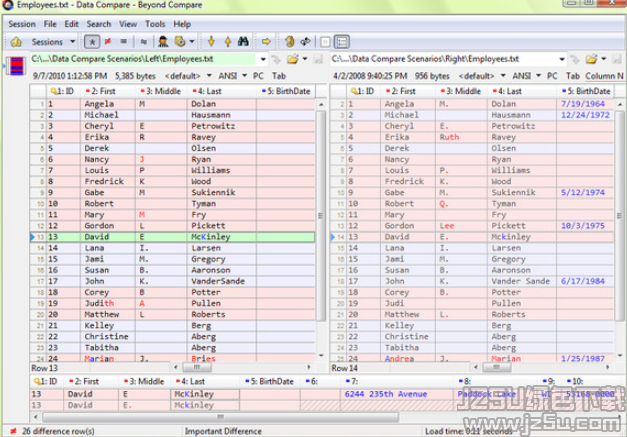Image resolution: width=627 pixels, height=437 pixels.
Task: Open the Edit menu
Action: point(72,24)
